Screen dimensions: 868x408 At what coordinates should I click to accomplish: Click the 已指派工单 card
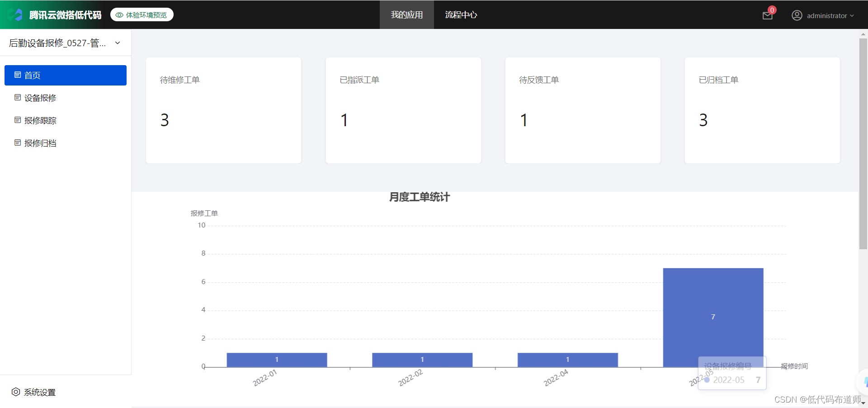(x=403, y=110)
